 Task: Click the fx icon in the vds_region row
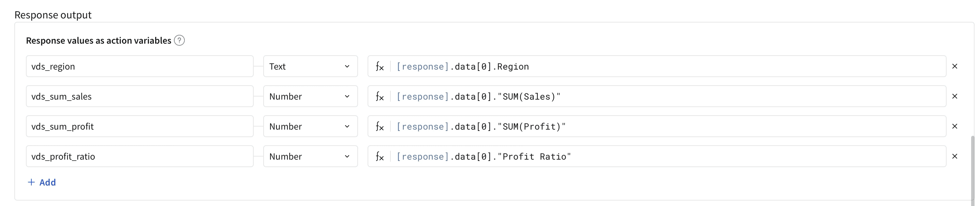(x=379, y=67)
